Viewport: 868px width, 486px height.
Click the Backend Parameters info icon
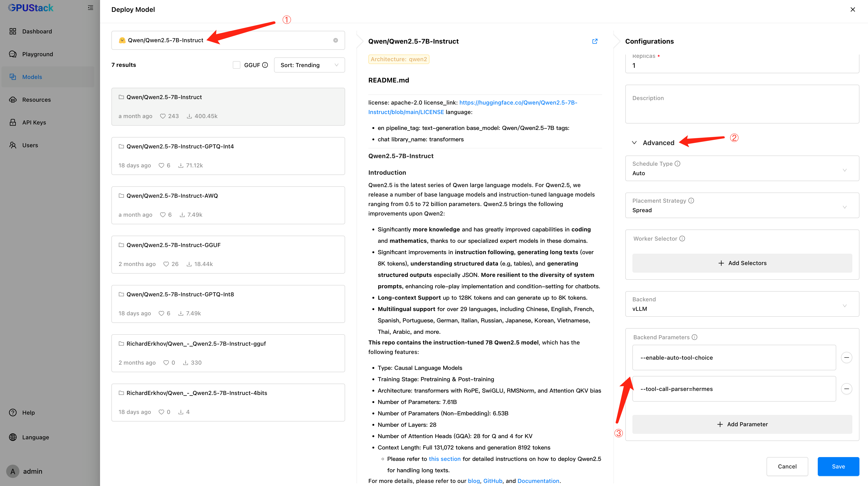click(x=694, y=337)
